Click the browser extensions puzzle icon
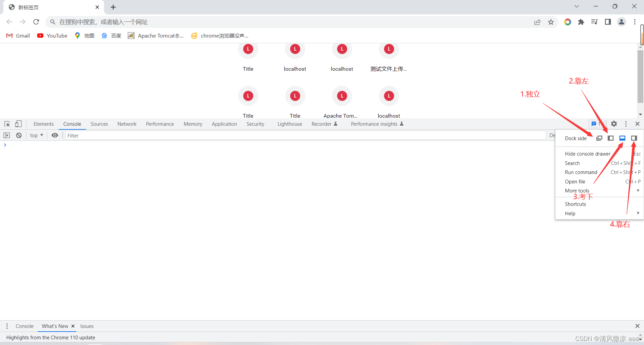This screenshot has height=345, width=644. pos(581,22)
